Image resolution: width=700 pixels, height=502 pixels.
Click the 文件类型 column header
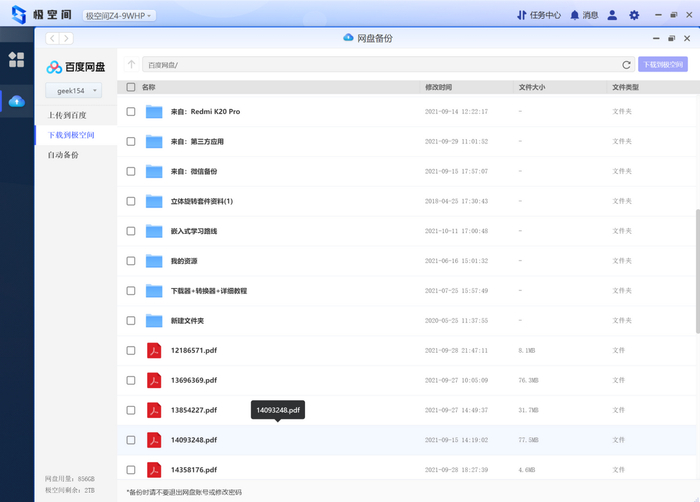click(x=625, y=87)
